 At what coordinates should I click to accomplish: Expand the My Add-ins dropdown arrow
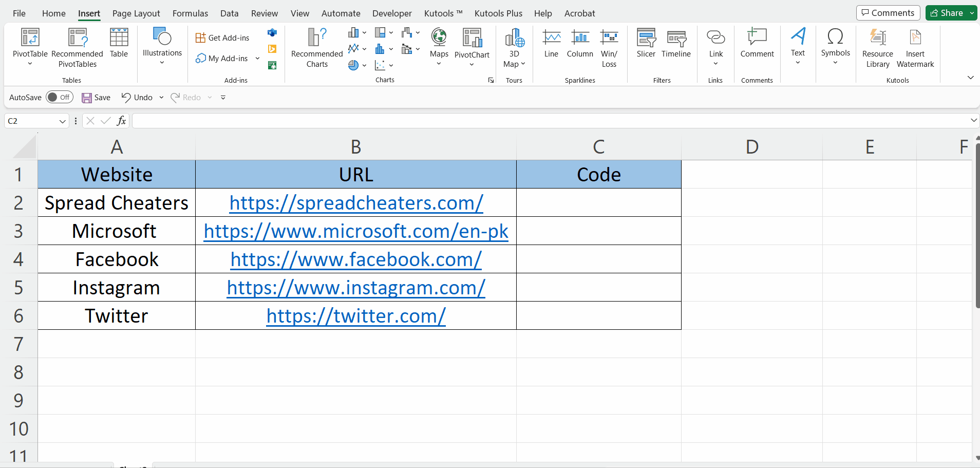click(257, 59)
